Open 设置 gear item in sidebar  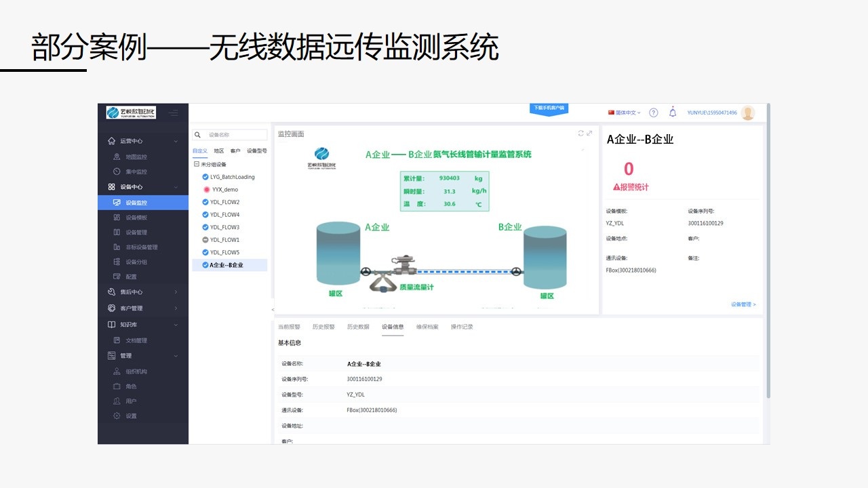click(x=131, y=415)
